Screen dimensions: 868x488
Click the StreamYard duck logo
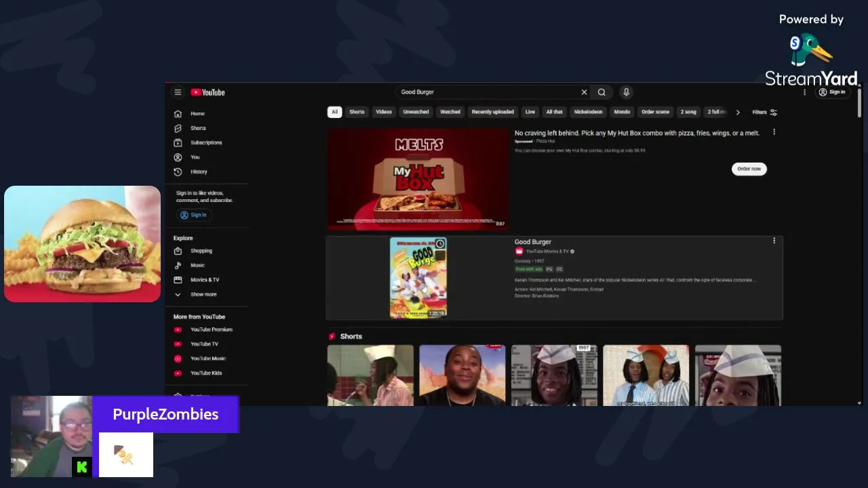pos(810,50)
